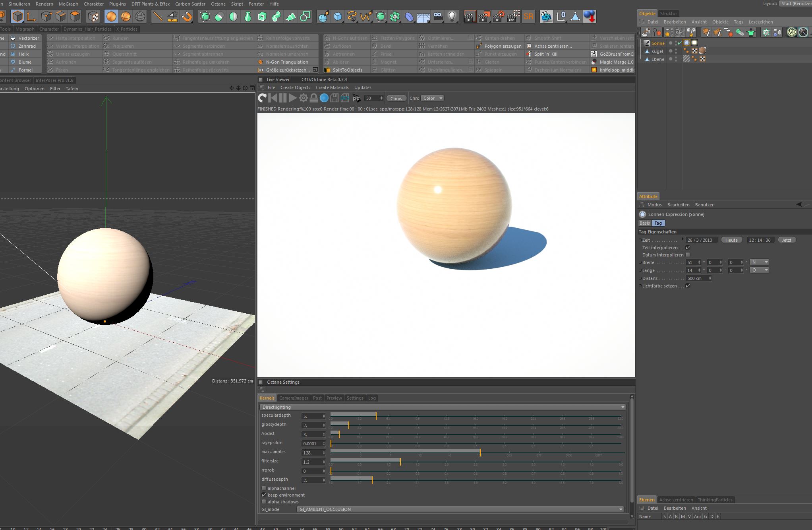812x530 pixels.
Task: Toggle Datum interpolieren checkbox
Action: [688, 255]
